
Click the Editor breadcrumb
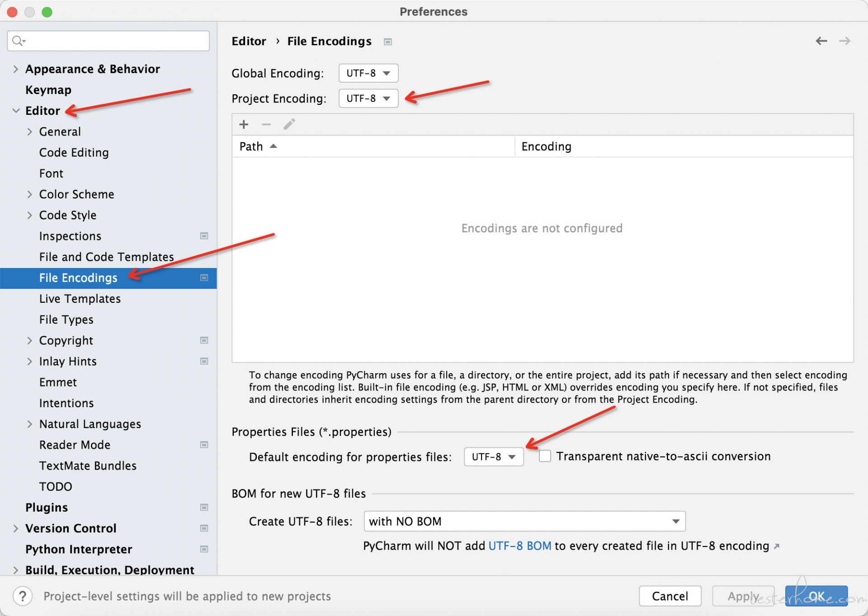tap(249, 41)
